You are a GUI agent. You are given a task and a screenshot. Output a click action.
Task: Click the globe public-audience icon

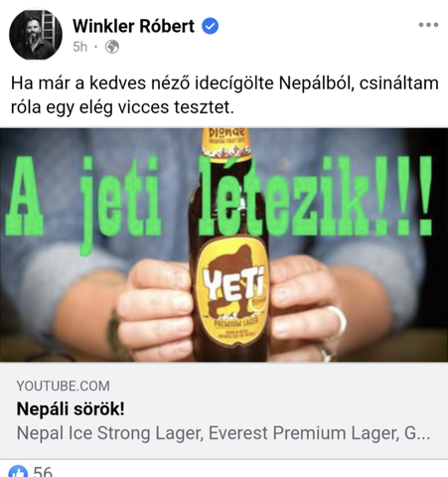point(112,47)
